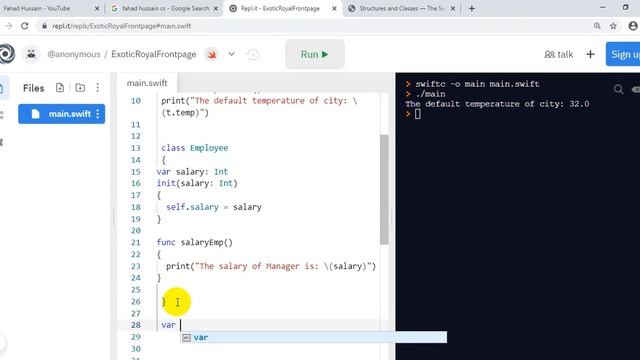Open the history icon next to repl name
640x360 pixels.
[x=253, y=55]
